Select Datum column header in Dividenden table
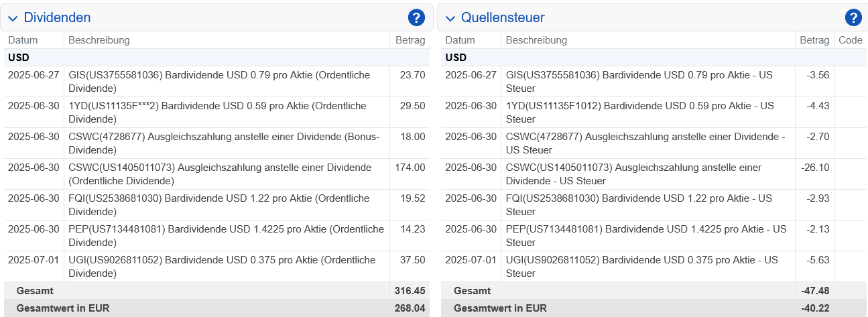The image size is (868, 317). 23,40
